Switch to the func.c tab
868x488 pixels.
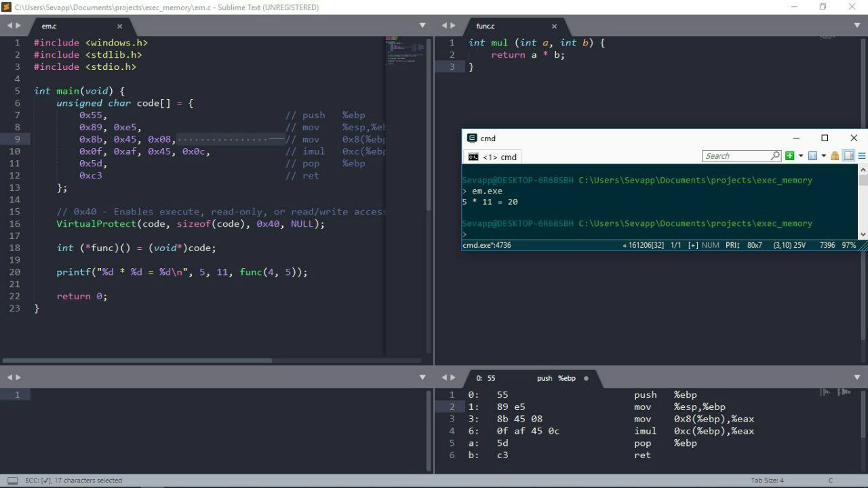pyautogui.click(x=486, y=26)
